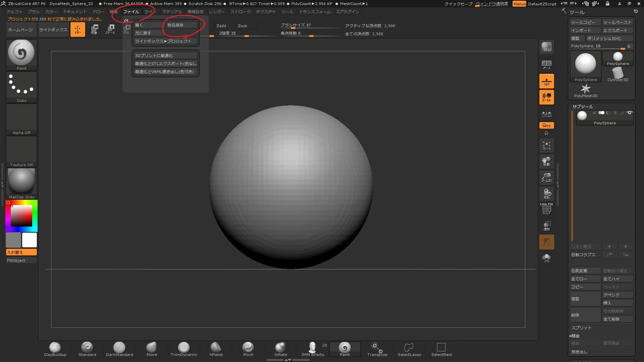Adjust the Brush Size (ブラシサイズ) slider
Image resolution: width=644 pixels, height=362 pixels.
tap(309, 26)
